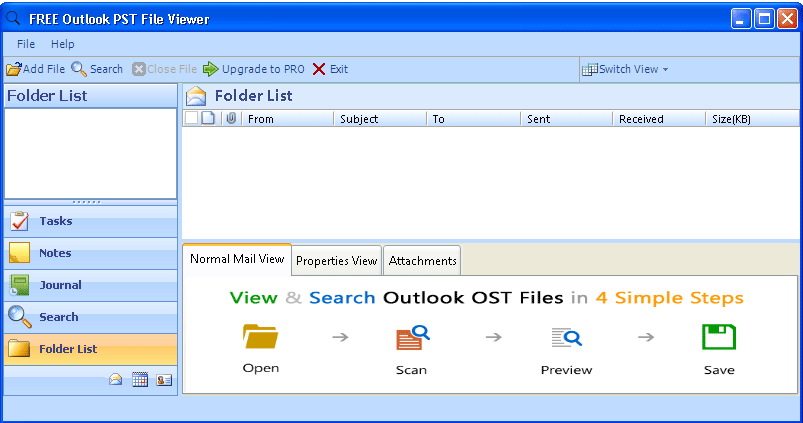The width and height of the screenshot is (803, 423).
Task: Click the attachment paperclip column icon
Action: click(231, 118)
